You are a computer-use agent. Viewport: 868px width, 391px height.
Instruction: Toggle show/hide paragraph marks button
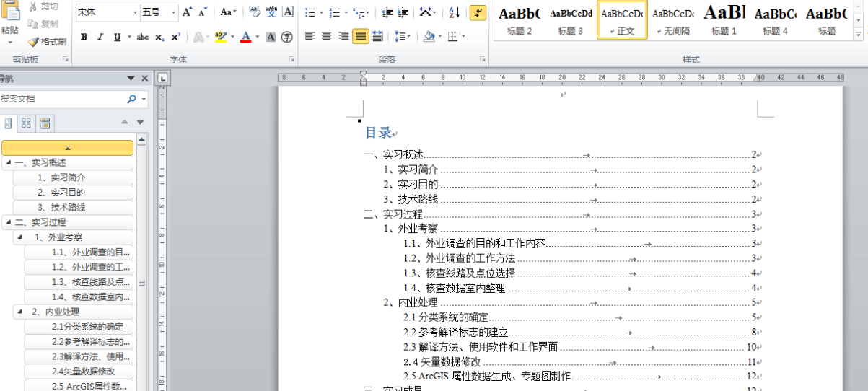point(478,12)
